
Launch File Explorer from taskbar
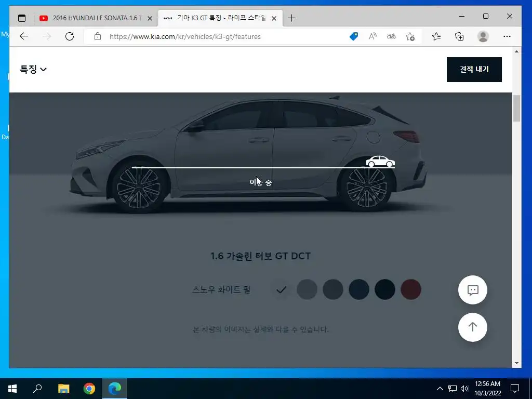coord(63,389)
